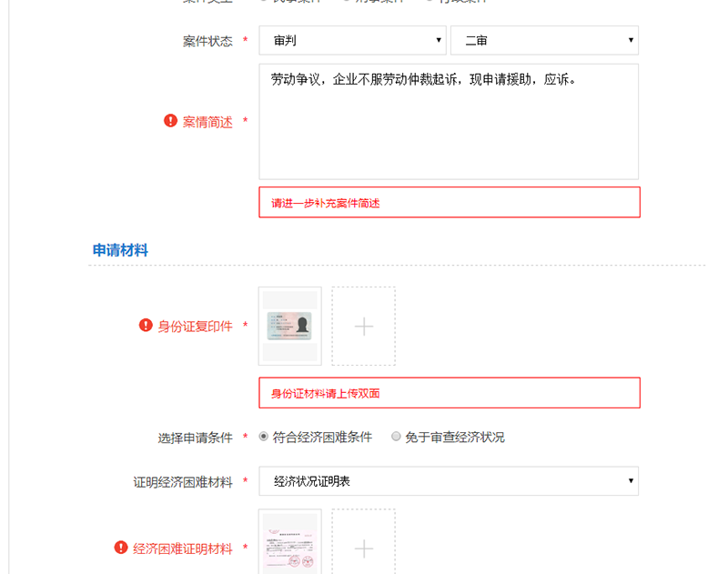The height and width of the screenshot is (574, 728).
Task: Click the 身份证复印件 field label
Action: 195,327
